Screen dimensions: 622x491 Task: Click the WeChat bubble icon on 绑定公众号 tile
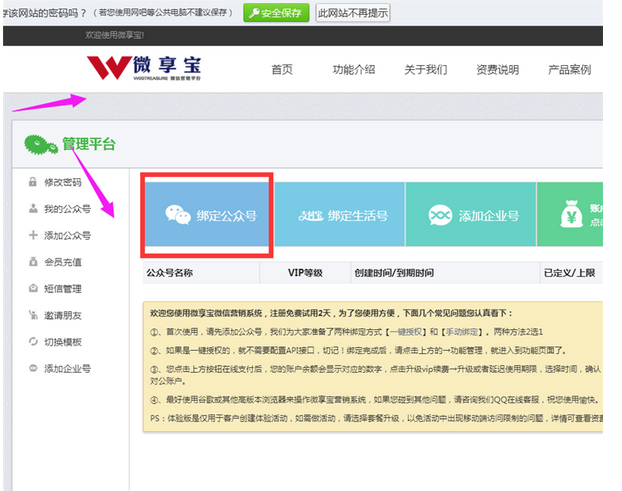pos(178,215)
